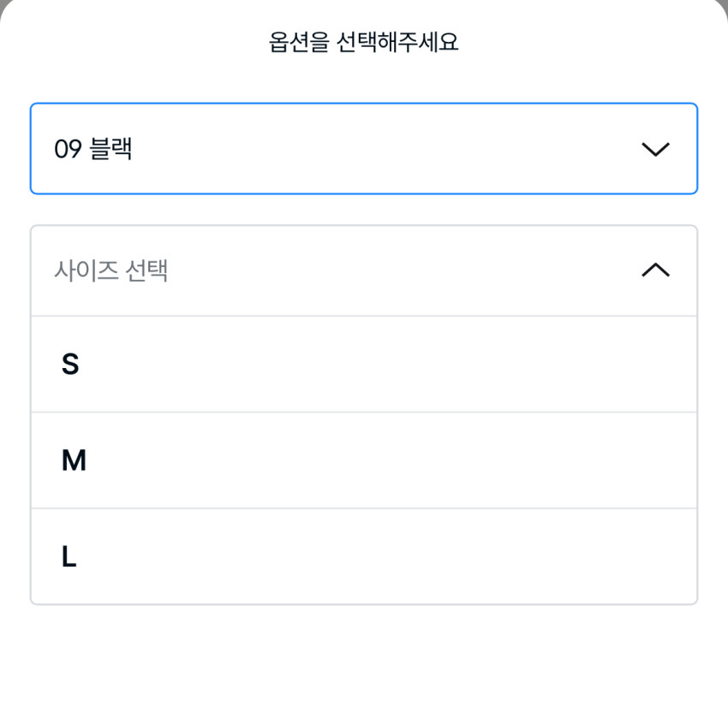Tap the letter L in size list
Screen dimensions: 728x701
pyautogui.click(x=69, y=557)
